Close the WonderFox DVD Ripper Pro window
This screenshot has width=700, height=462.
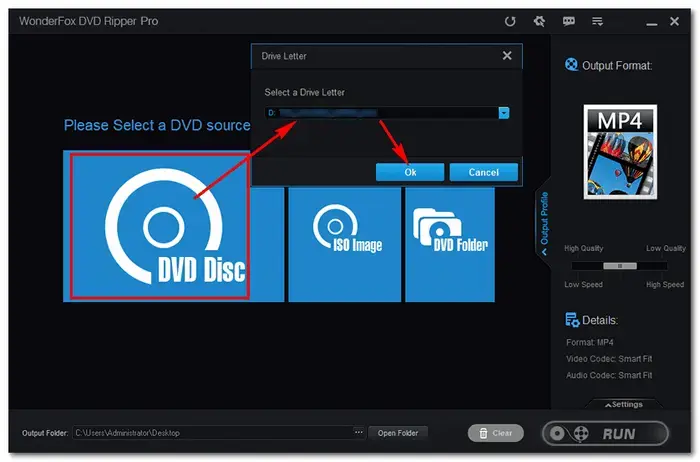(675, 21)
